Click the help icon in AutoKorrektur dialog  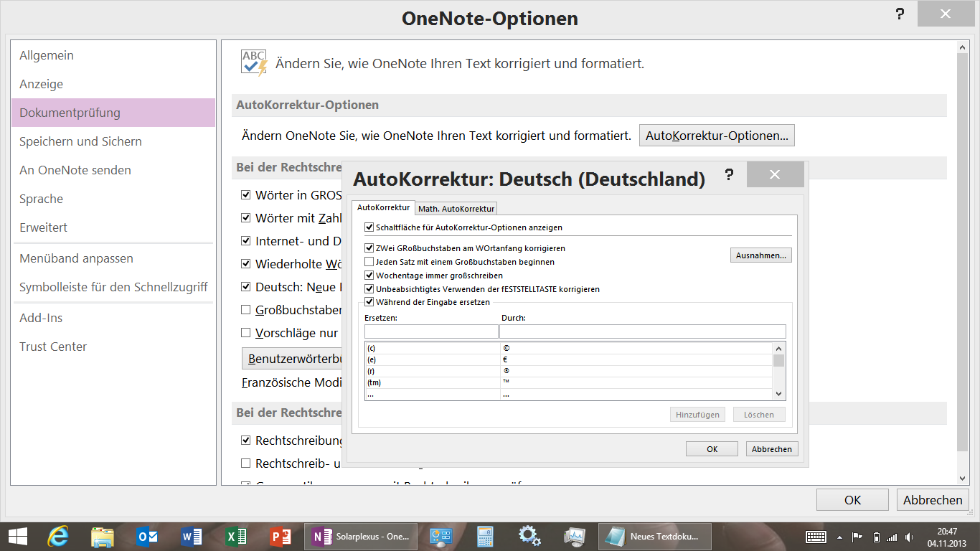729,175
